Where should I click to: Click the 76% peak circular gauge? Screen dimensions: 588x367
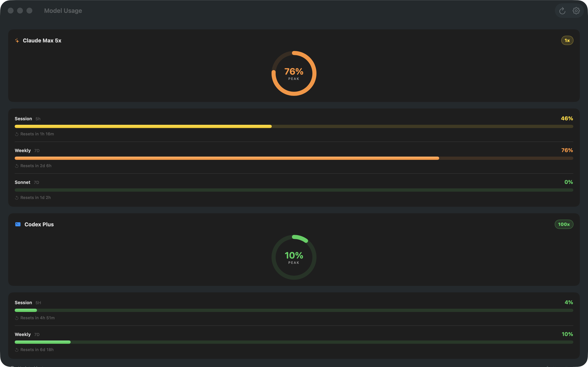[294, 73]
